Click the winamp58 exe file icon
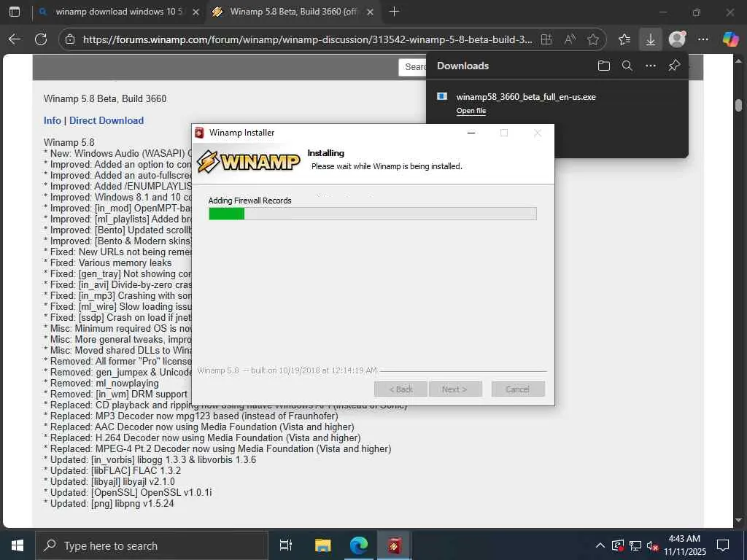This screenshot has width=747, height=560. pyautogui.click(x=442, y=97)
